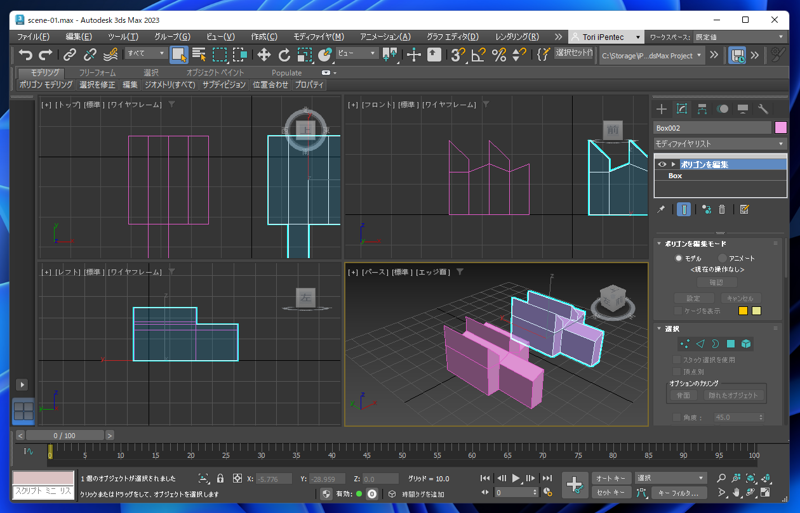The height and width of the screenshot is (513, 800).
Task: Open the モディファイヤリスト dropdown
Action: 720,143
